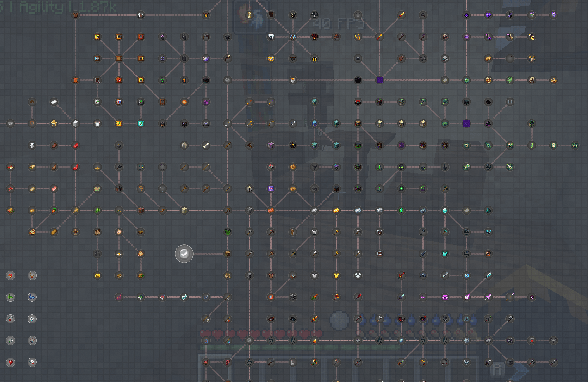
Task: Select the bread loaf advancement node
Action: (54, 232)
